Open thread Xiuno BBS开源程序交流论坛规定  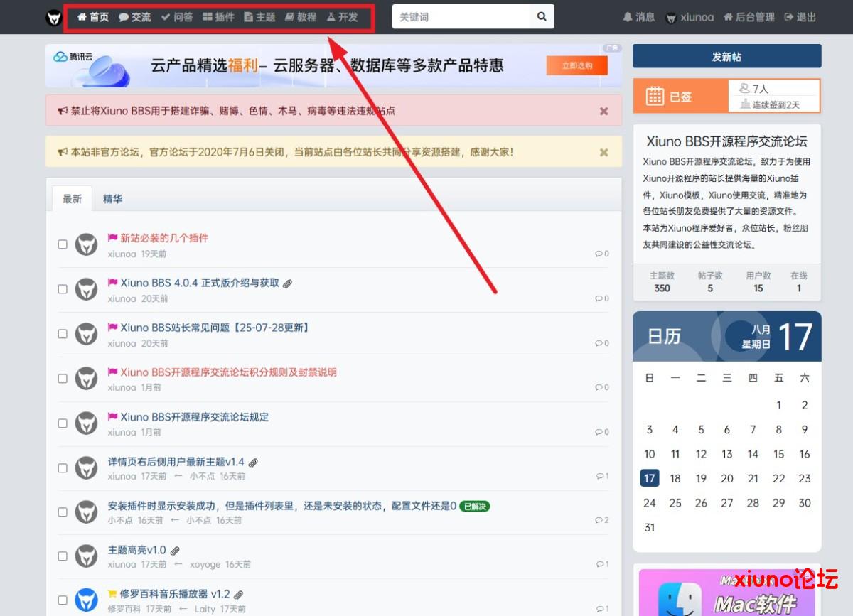(x=195, y=417)
